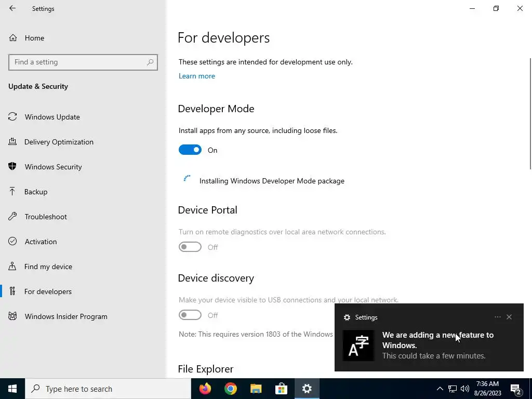Click the Find my device person icon
Image resolution: width=532 pixels, height=399 pixels.
[x=12, y=266]
